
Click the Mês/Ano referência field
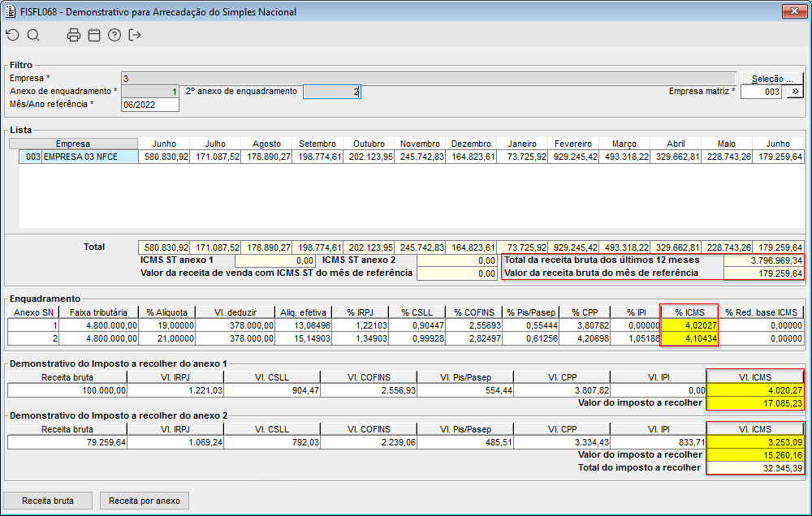click(x=149, y=105)
